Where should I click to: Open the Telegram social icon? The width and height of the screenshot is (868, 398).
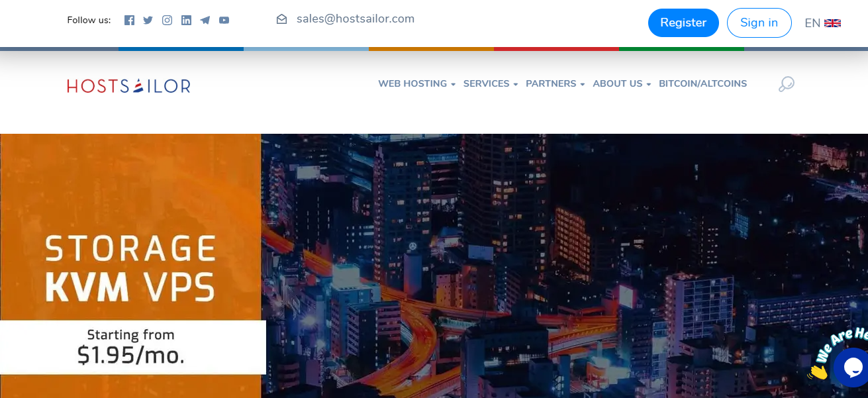205,20
